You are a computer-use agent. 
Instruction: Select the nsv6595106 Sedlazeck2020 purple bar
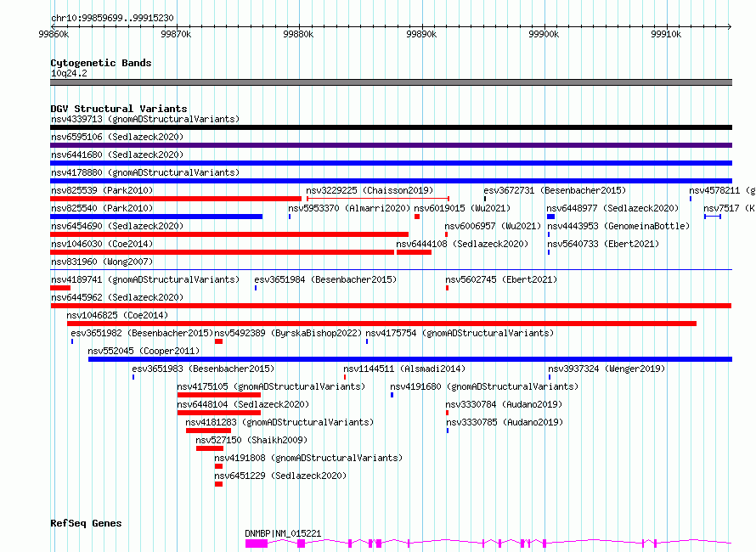click(x=391, y=145)
